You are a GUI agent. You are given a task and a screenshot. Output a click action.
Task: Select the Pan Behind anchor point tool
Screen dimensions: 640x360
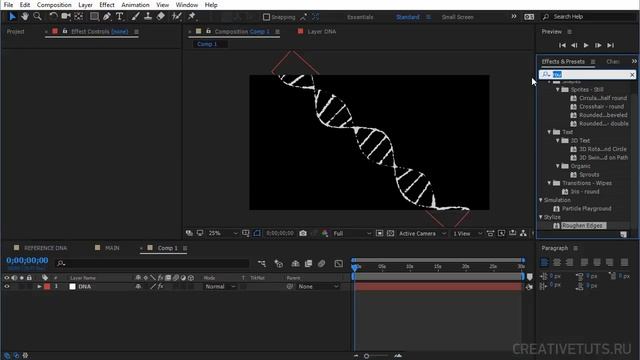coord(78,17)
